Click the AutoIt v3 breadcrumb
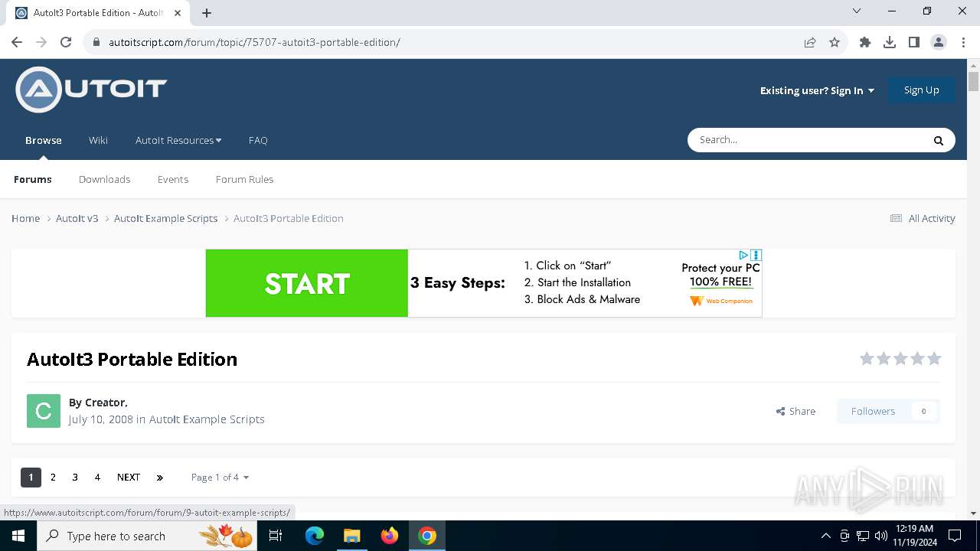The height and width of the screenshot is (551, 980). pyautogui.click(x=77, y=218)
